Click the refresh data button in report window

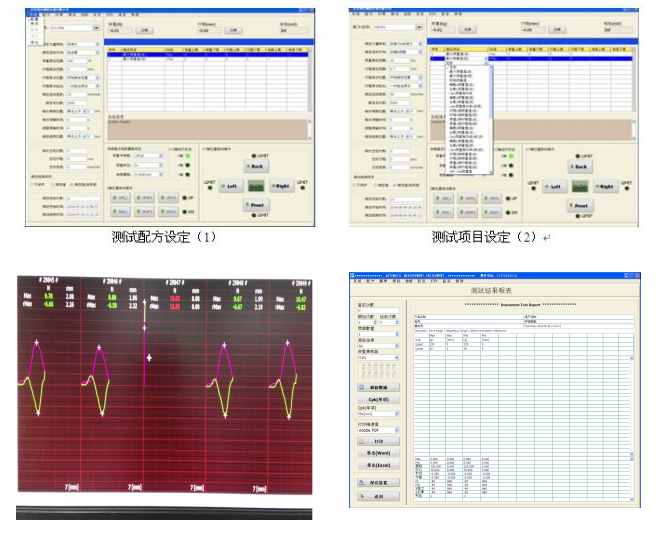coord(377,387)
